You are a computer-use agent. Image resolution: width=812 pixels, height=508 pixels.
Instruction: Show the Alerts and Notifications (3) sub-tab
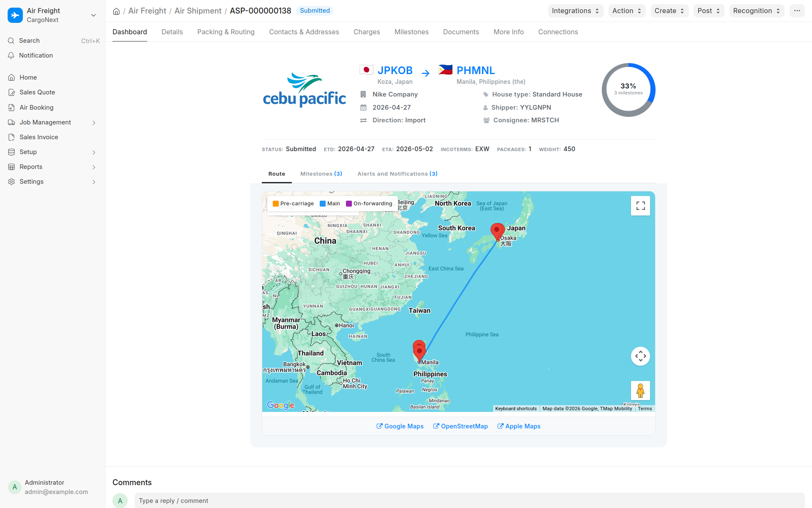[x=397, y=174]
